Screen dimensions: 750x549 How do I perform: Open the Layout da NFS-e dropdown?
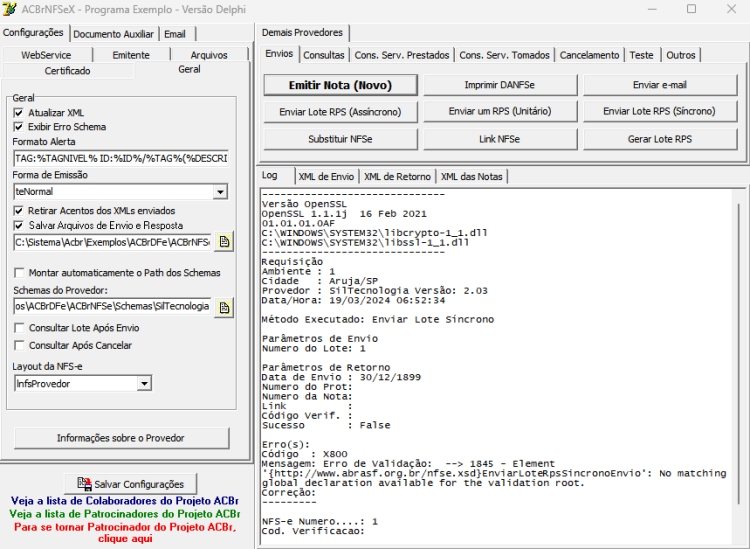pos(144,384)
